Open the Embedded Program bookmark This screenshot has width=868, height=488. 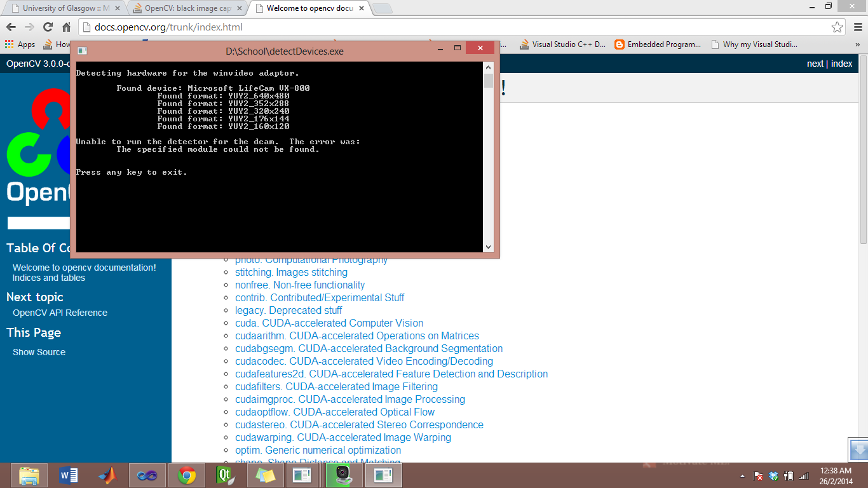click(x=658, y=44)
